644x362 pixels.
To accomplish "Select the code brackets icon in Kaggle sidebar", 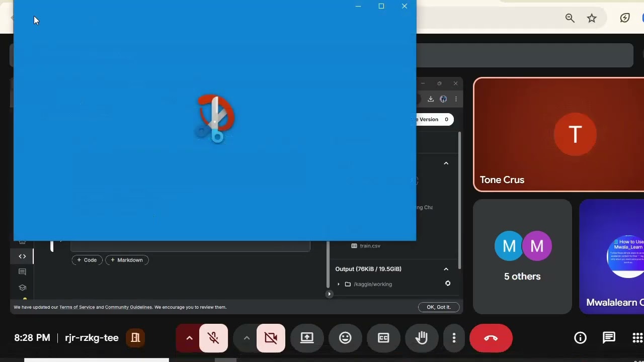I will (22, 256).
